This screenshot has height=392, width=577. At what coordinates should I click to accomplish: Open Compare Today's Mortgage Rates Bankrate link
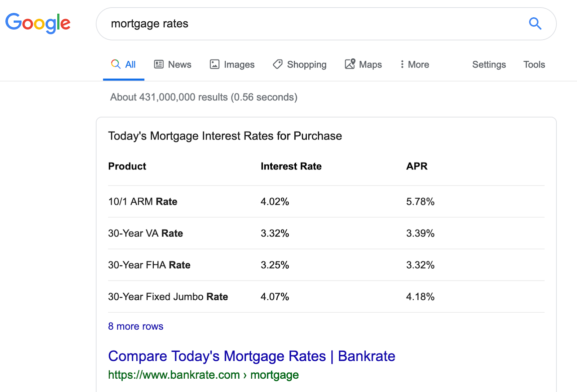tap(252, 356)
